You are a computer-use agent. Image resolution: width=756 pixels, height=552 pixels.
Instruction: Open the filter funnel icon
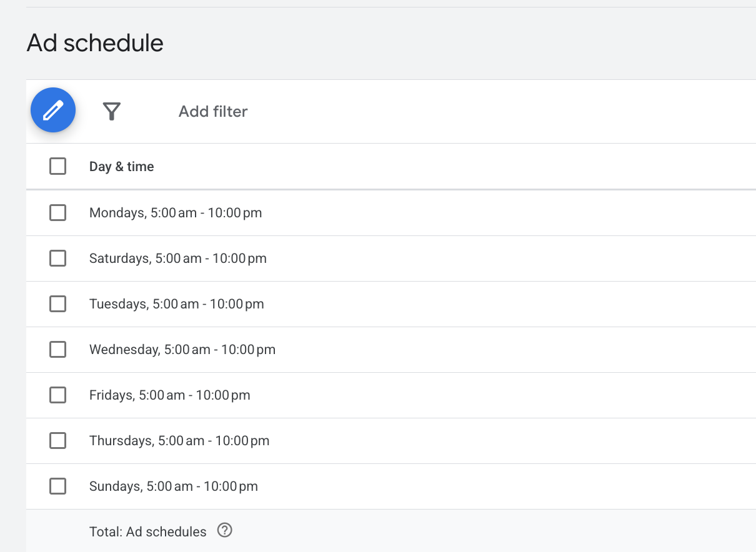coord(111,111)
